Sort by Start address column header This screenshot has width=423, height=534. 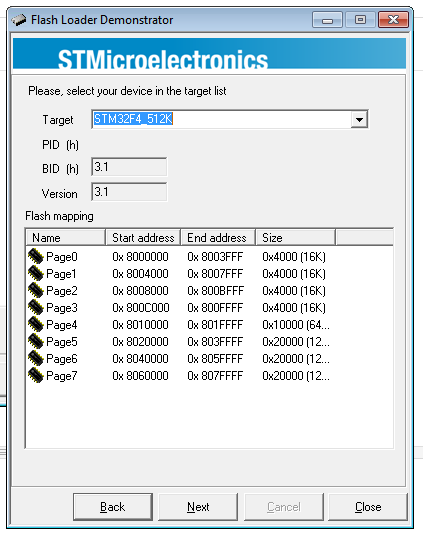[x=143, y=237]
